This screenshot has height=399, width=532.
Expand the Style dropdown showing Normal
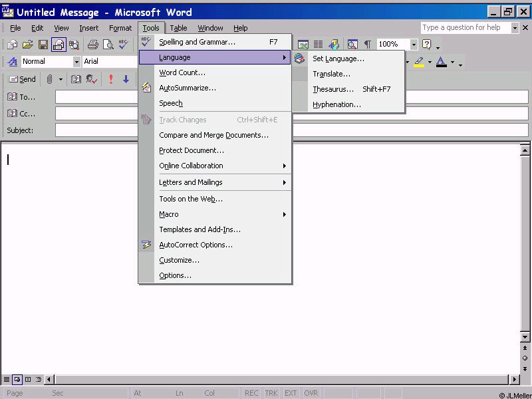[76, 62]
